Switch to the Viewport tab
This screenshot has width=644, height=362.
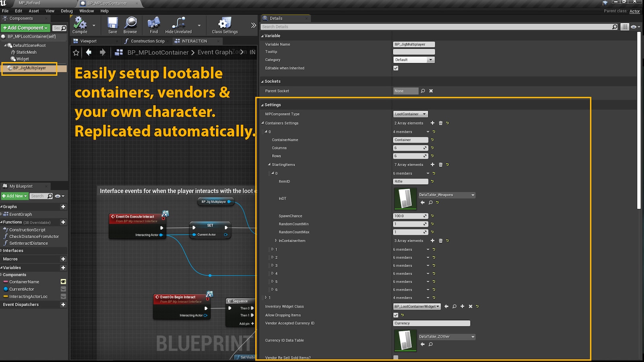[88, 41]
